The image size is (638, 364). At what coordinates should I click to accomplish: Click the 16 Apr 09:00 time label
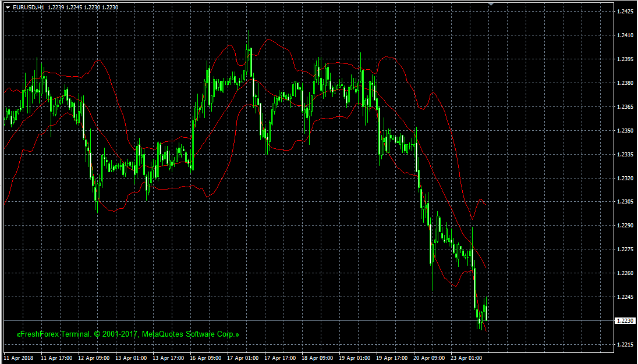(x=206, y=358)
